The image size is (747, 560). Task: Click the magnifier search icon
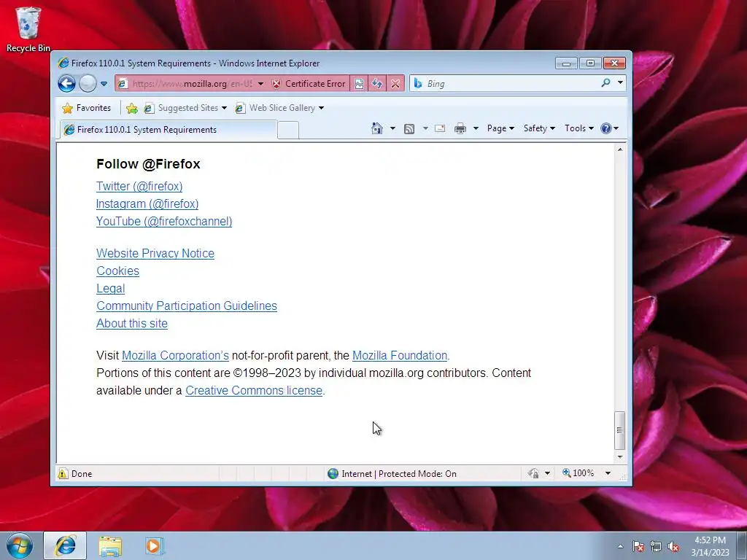coord(605,83)
